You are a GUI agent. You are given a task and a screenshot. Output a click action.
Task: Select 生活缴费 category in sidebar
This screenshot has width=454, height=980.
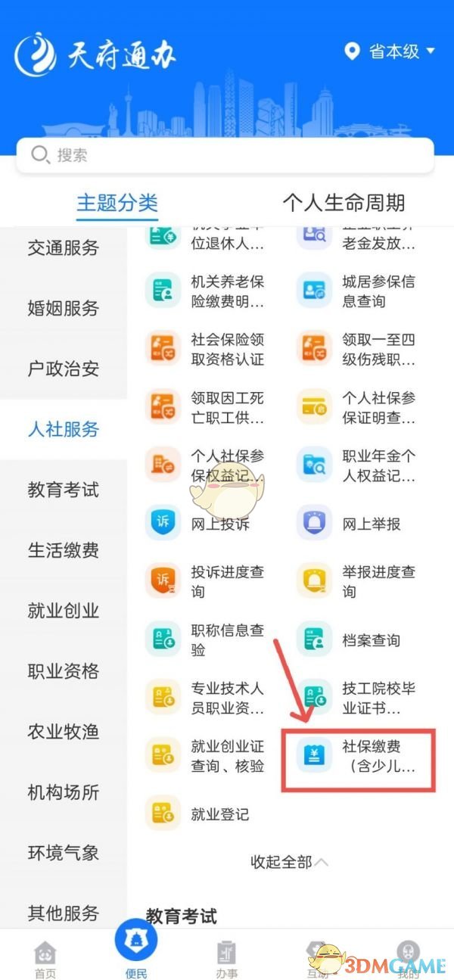tap(64, 551)
